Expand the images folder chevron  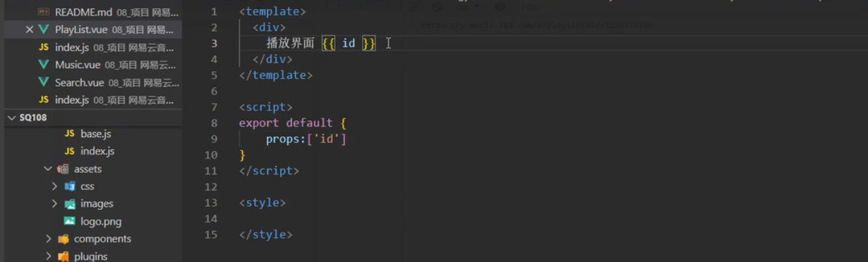coord(55,203)
